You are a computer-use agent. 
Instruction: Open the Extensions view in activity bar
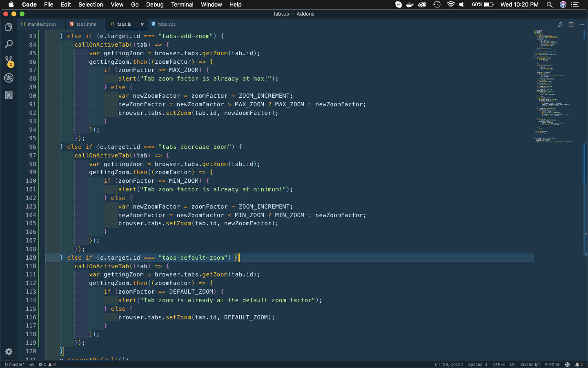pos(9,95)
